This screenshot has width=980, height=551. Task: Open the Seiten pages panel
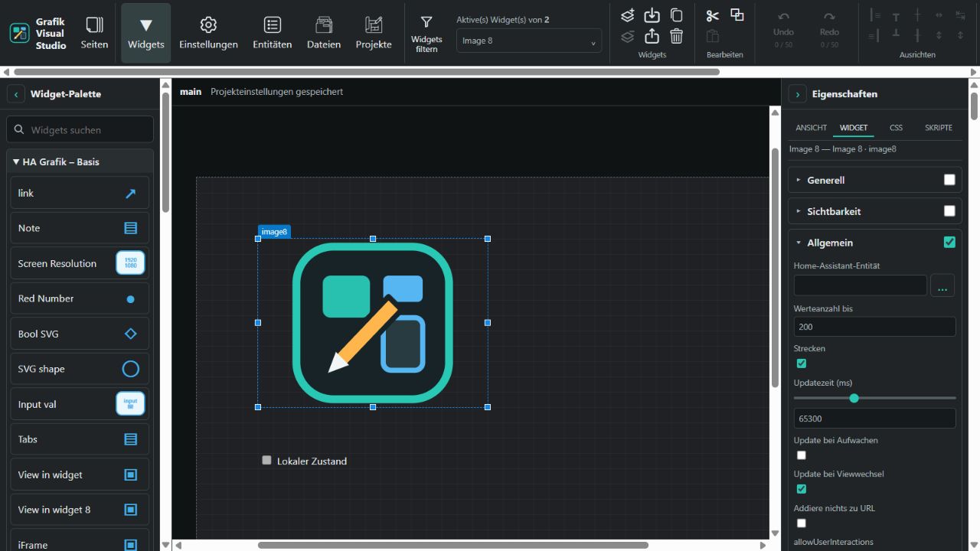94,33
